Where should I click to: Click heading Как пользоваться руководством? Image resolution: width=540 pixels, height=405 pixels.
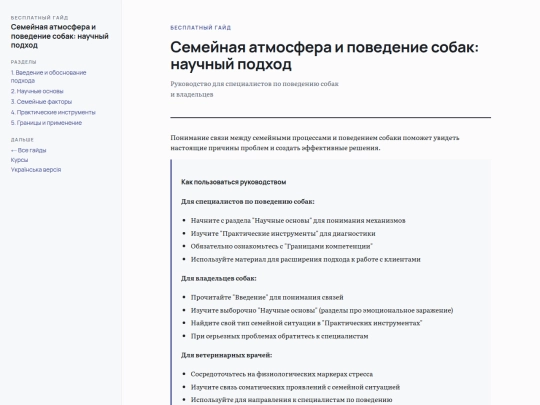tap(233, 182)
